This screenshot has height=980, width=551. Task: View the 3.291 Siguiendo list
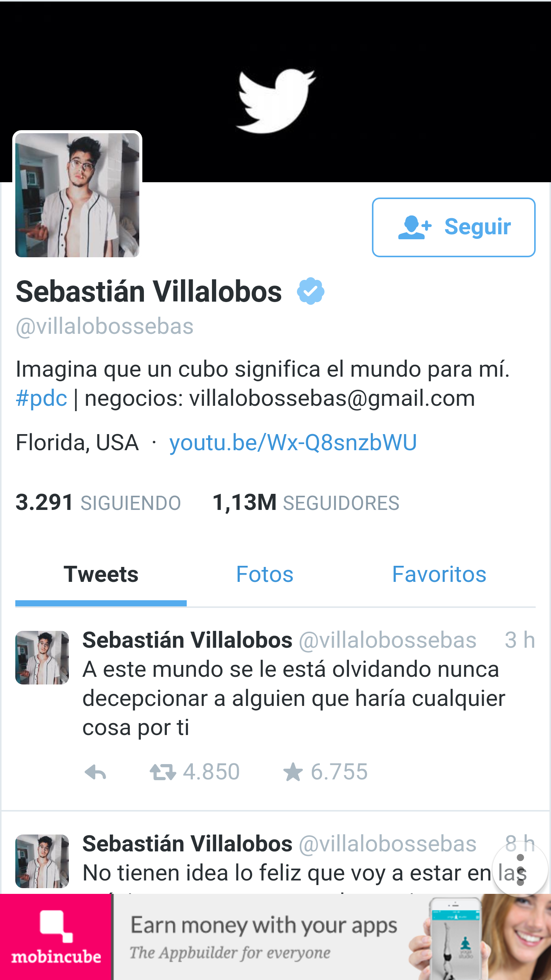click(98, 502)
